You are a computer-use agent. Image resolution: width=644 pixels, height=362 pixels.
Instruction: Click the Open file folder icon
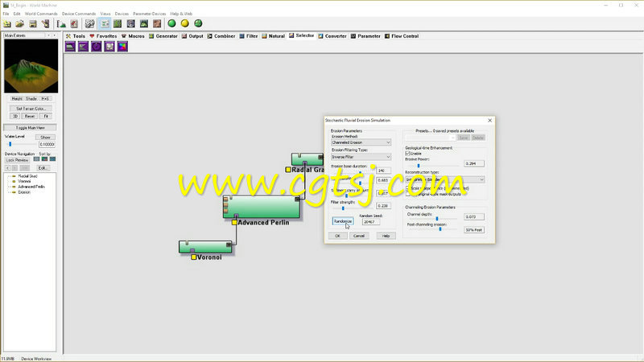[19, 24]
